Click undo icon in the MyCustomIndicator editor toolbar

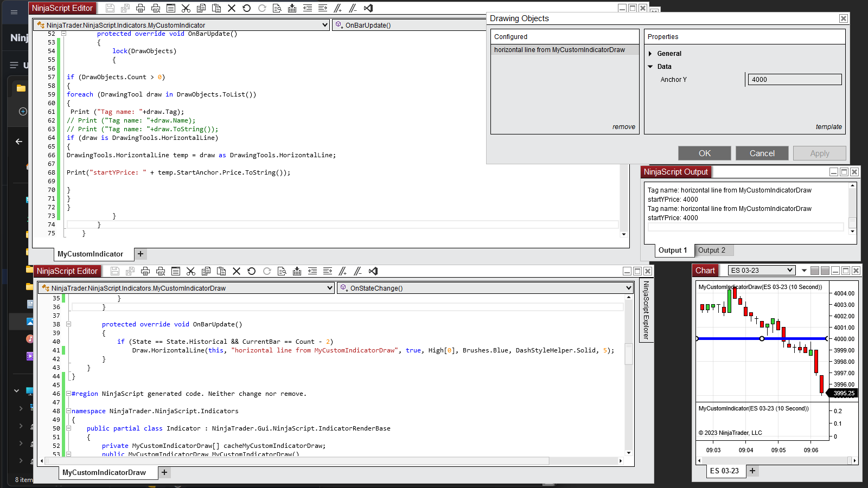point(246,8)
